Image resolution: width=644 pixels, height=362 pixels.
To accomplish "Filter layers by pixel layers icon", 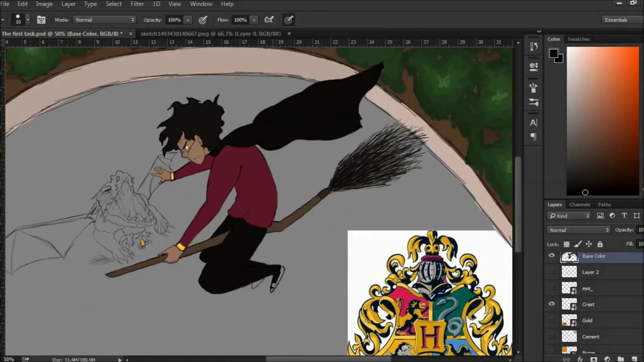I will tap(600, 216).
